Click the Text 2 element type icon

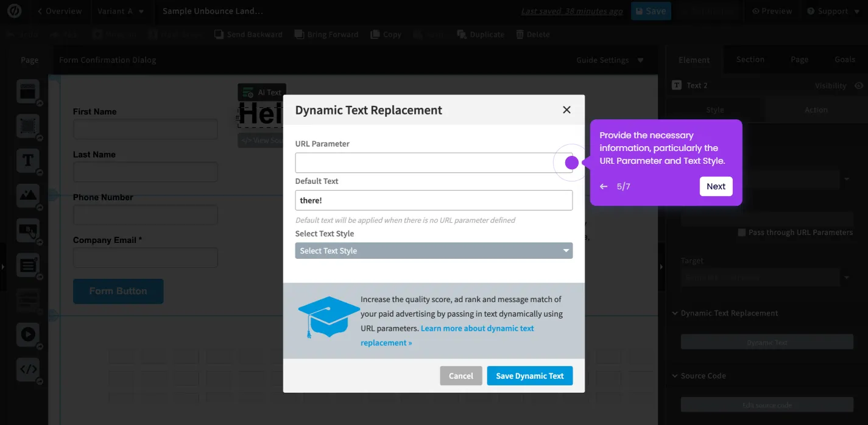click(x=676, y=86)
